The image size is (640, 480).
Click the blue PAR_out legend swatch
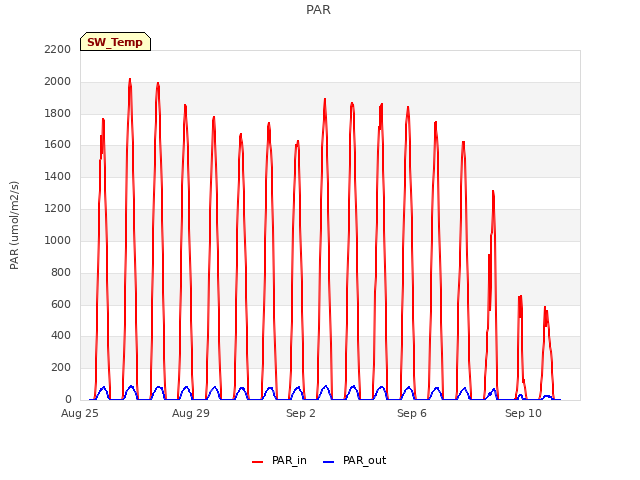pyautogui.click(x=328, y=462)
